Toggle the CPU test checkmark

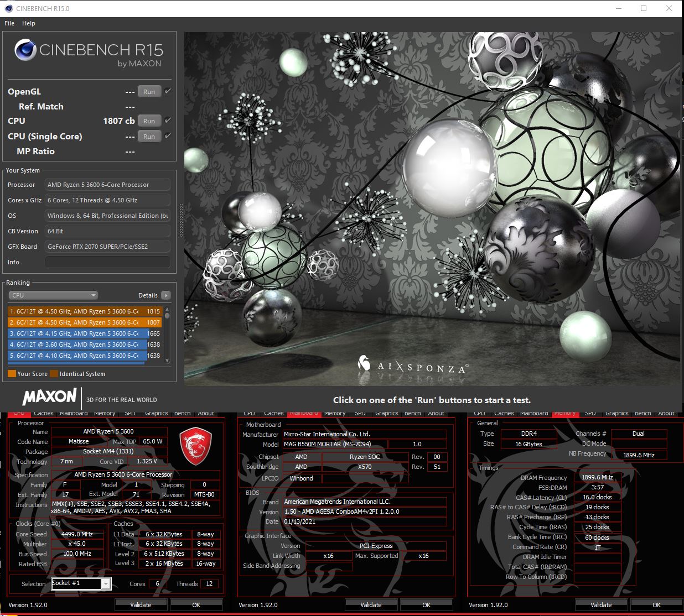point(168,120)
